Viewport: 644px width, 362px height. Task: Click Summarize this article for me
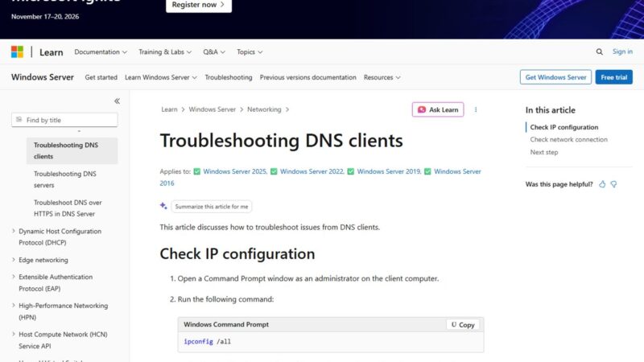tap(212, 207)
